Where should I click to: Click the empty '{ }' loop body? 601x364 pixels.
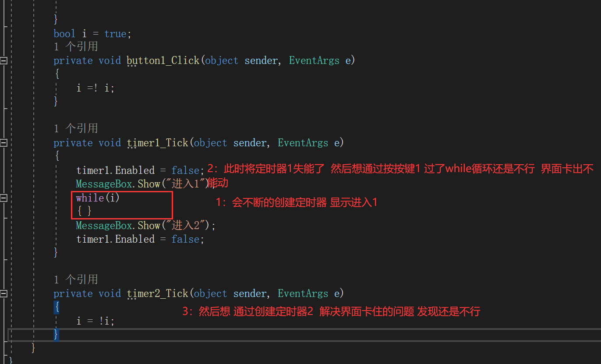click(84, 211)
